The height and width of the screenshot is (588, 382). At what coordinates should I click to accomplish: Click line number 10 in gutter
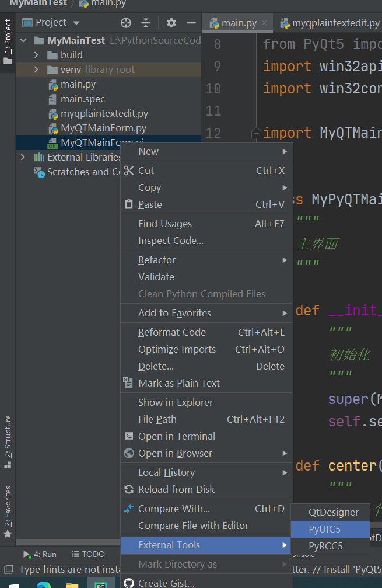point(213,89)
